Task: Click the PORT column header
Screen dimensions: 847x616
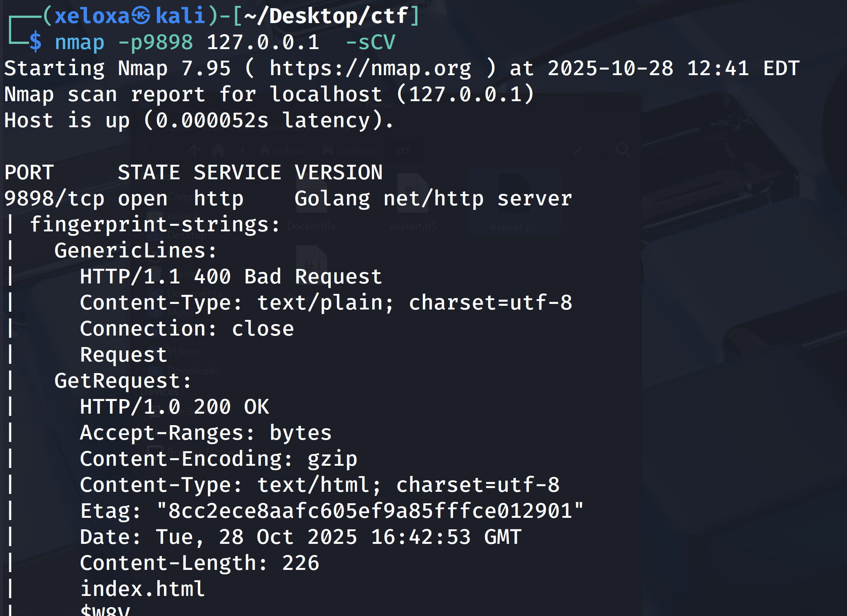Action: pyautogui.click(x=29, y=173)
